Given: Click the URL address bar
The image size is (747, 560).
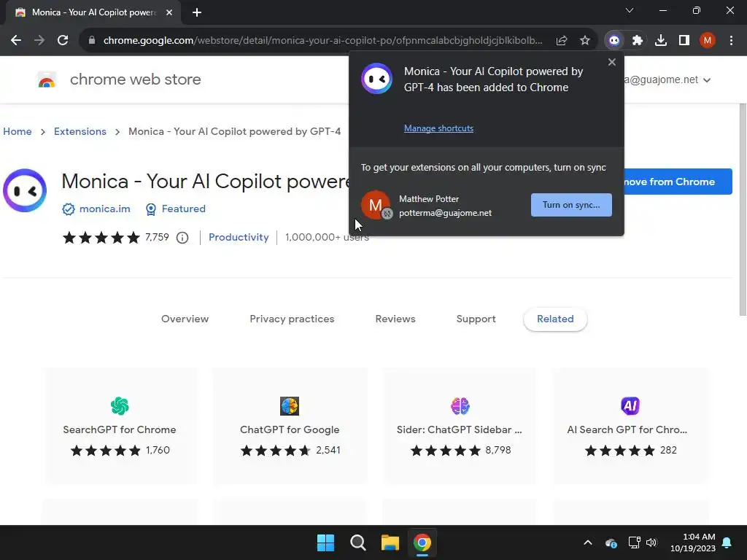Looking at the screenshot, I should coord(322,41).
